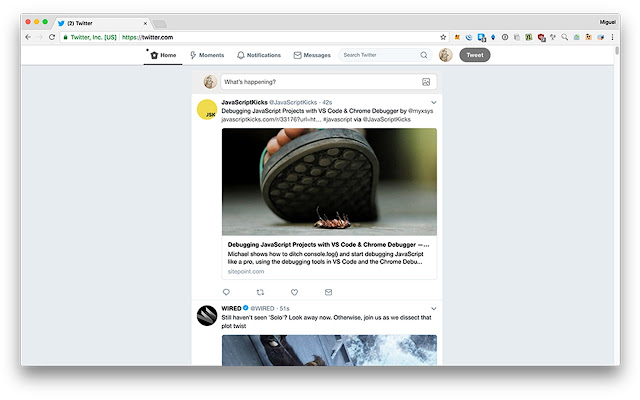This screenshot has width=640, height=400.
Task: Click the gray Tweet button
Action: point(475,55)
